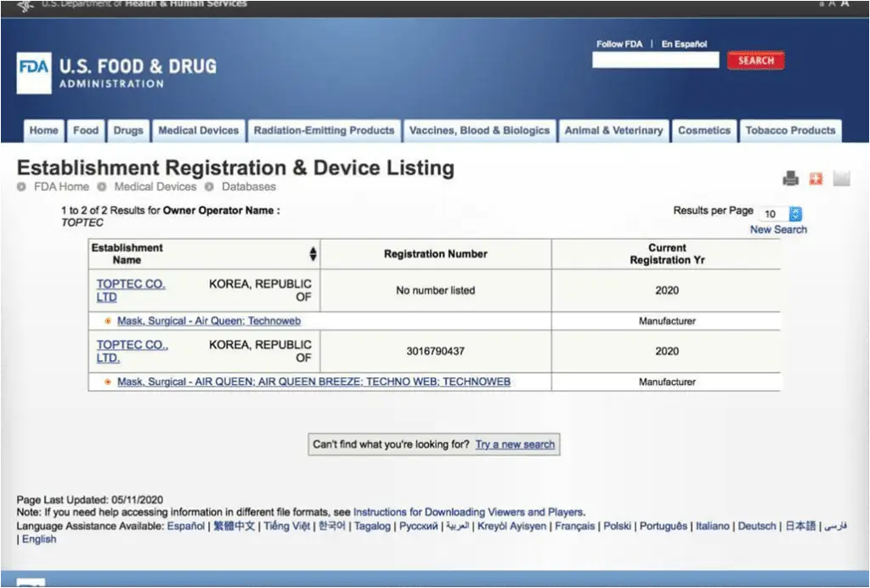870x588 pixels.
Task: Open Radiation-Emitting Products tab
Action: click(x=324, y=131)
